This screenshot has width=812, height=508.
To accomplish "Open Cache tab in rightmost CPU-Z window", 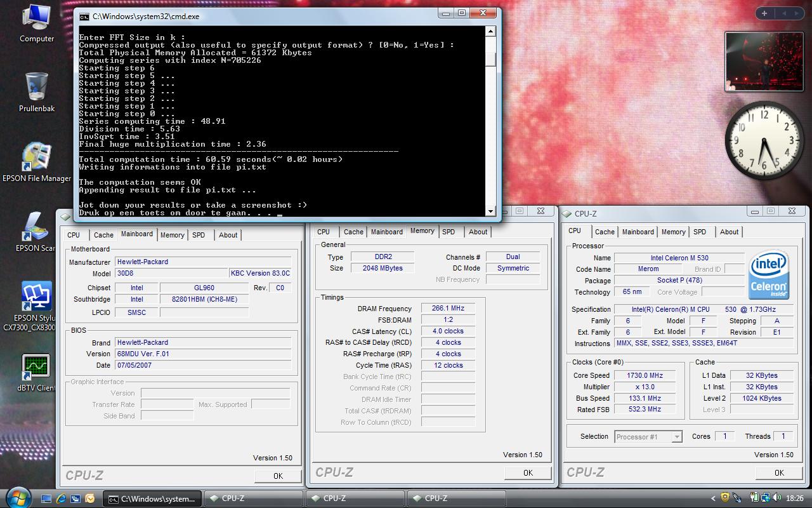I will 605,232.
